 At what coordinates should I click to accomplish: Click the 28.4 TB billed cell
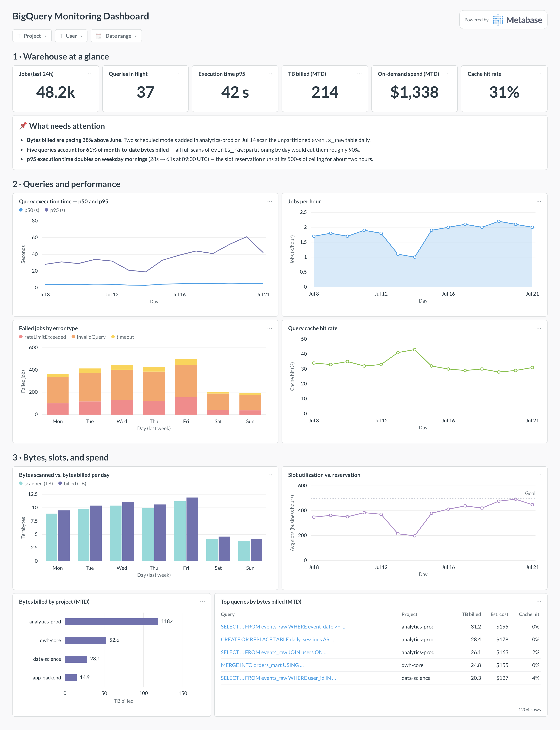[476, 640]
